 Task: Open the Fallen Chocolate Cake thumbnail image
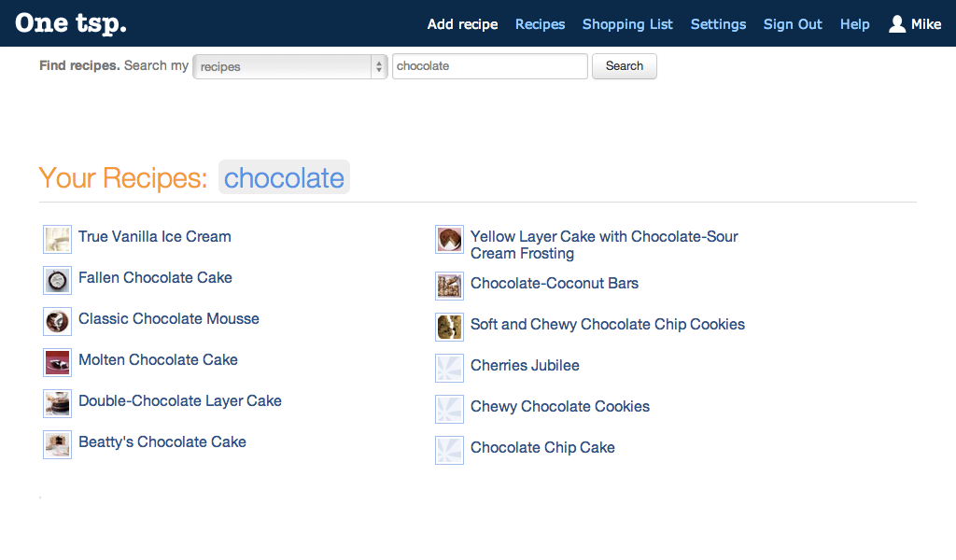[57, 280]
